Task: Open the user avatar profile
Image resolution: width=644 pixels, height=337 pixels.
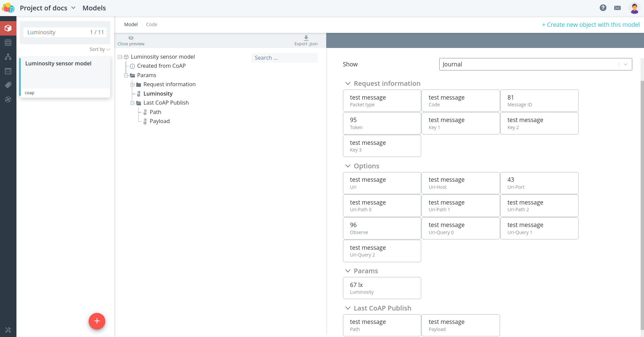Action: [x=634, y=8]
